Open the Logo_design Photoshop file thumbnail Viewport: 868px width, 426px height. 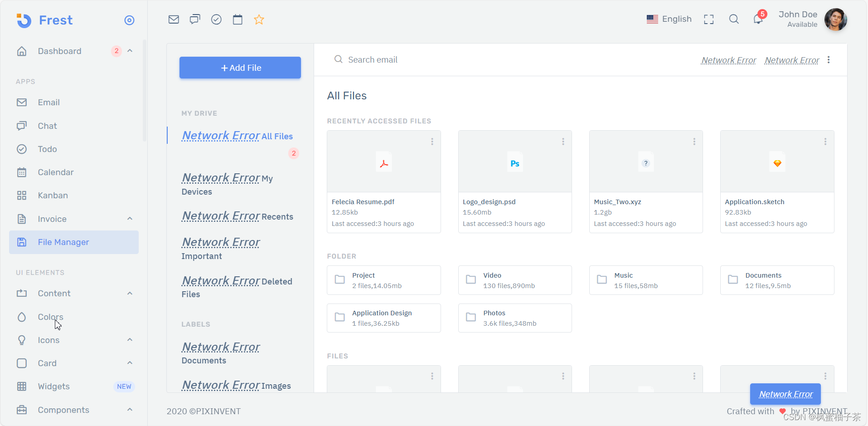[515, 162]
